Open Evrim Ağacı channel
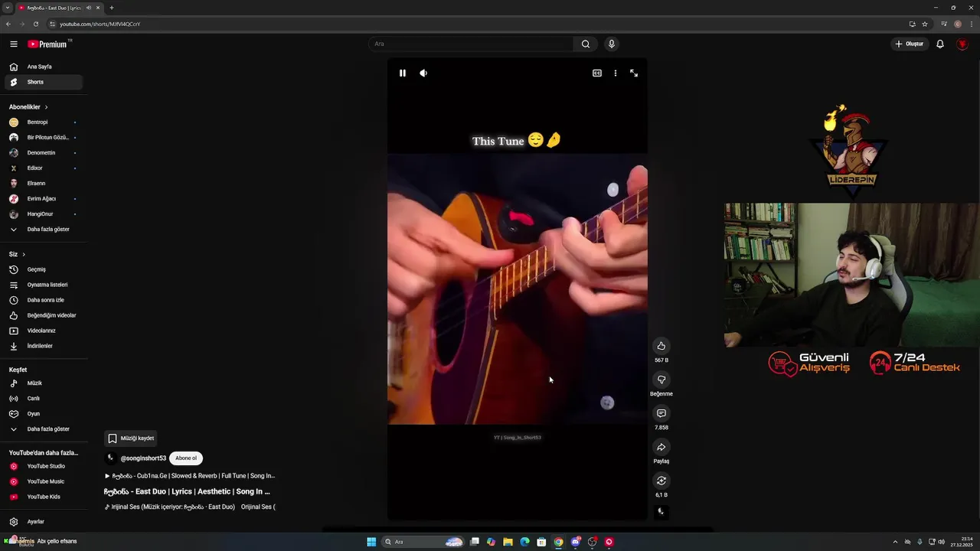The width and height of the screenshot is (980, 551). point(43,199)
